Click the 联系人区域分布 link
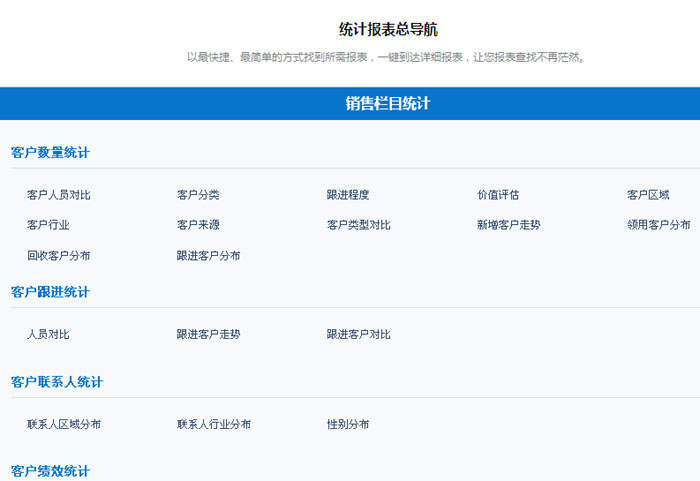The height and width of the screenshot is (481, 700). tap(64, 424)
